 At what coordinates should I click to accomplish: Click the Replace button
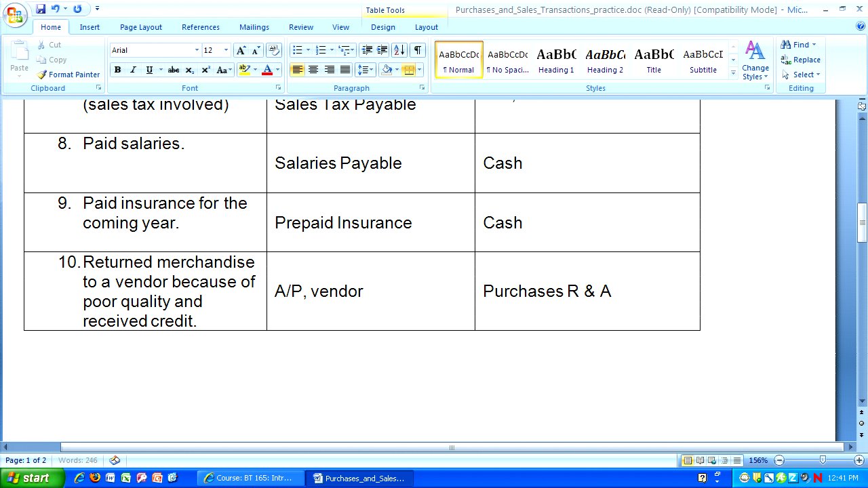pos(801,60)
